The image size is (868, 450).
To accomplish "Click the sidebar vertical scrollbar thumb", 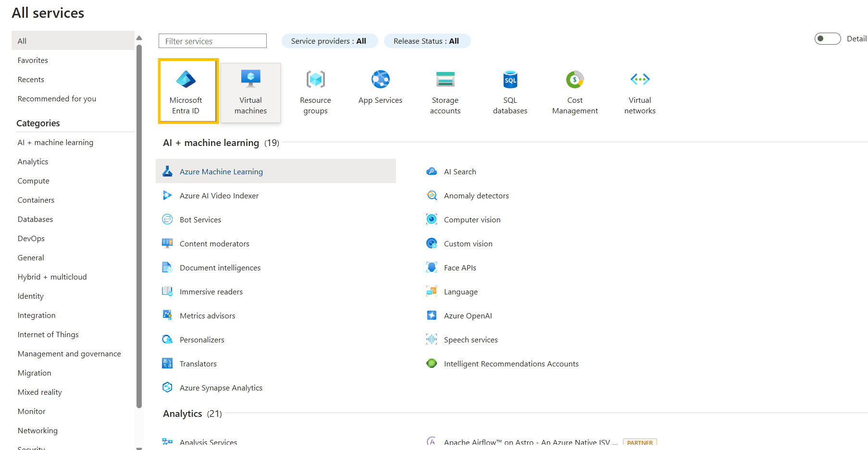I will pos(139,226).
